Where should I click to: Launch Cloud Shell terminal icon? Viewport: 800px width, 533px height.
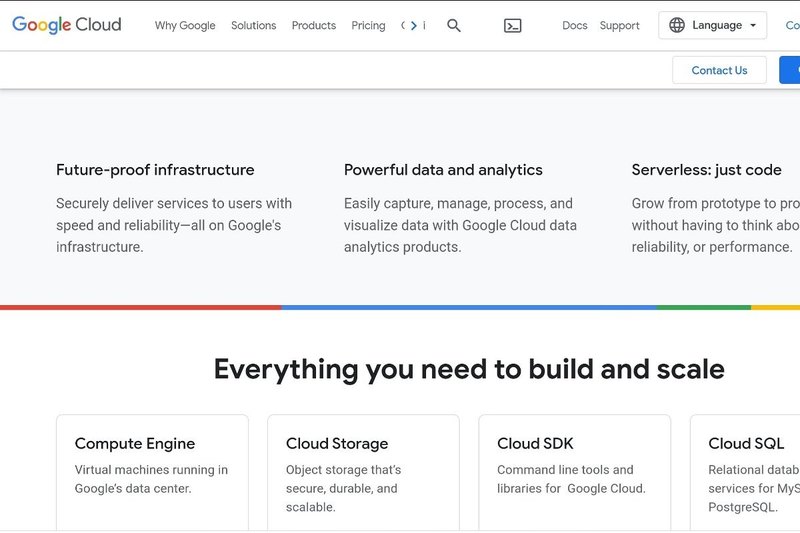pos(513,26)
